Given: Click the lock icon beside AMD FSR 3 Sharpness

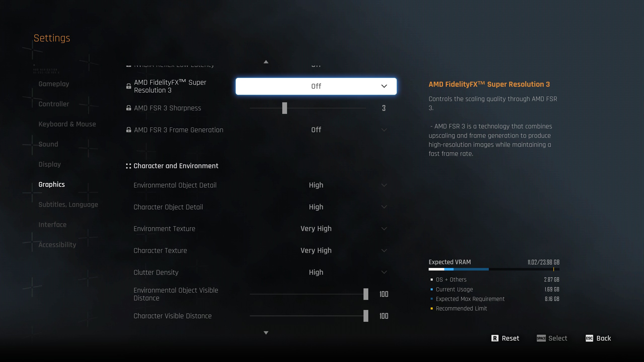Looking at the screenshot, I should (x=129, y=108).
